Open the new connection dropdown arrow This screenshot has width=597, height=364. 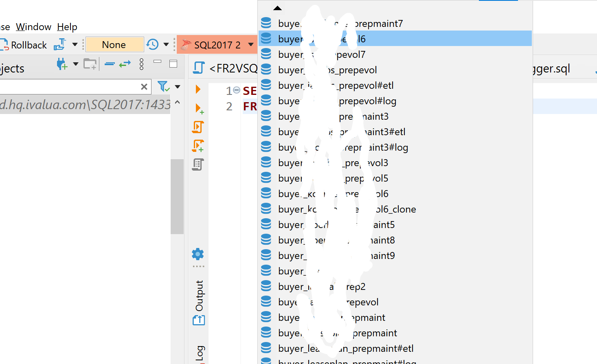[x=75, y=64]
